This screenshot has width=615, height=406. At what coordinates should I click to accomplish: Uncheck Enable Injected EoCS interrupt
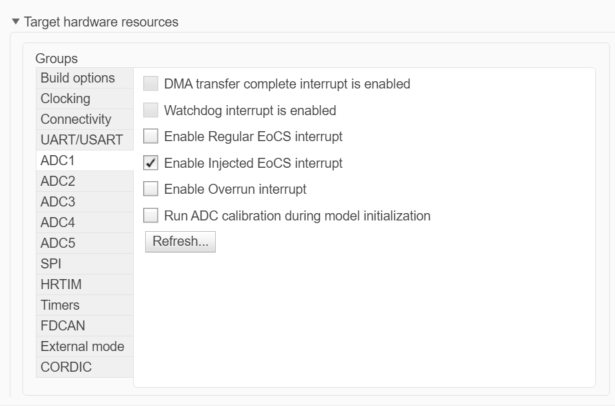(151, 162)
